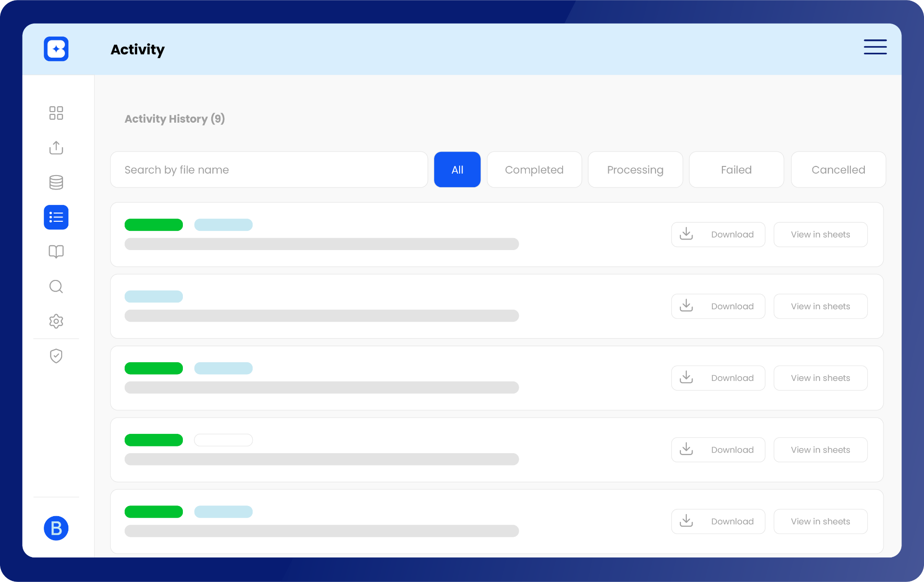The width and height of the screenshot is (924, 582).
Task: Open the dashboard grid icon in sidebar
Action: click(x=56, y=113)
